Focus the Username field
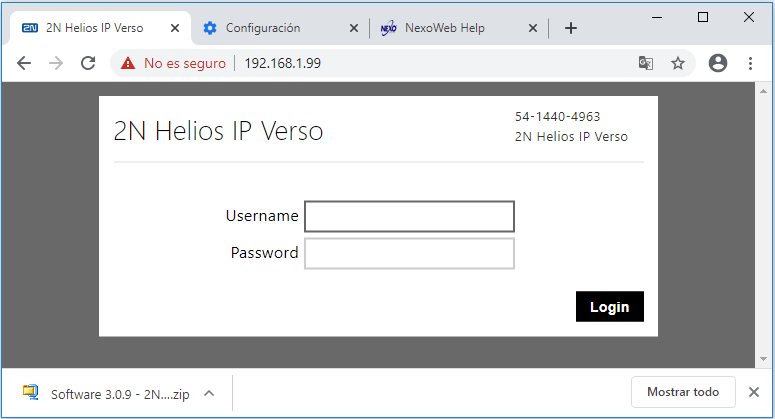The height and width of the screenshot is (419, 775). 409,216
